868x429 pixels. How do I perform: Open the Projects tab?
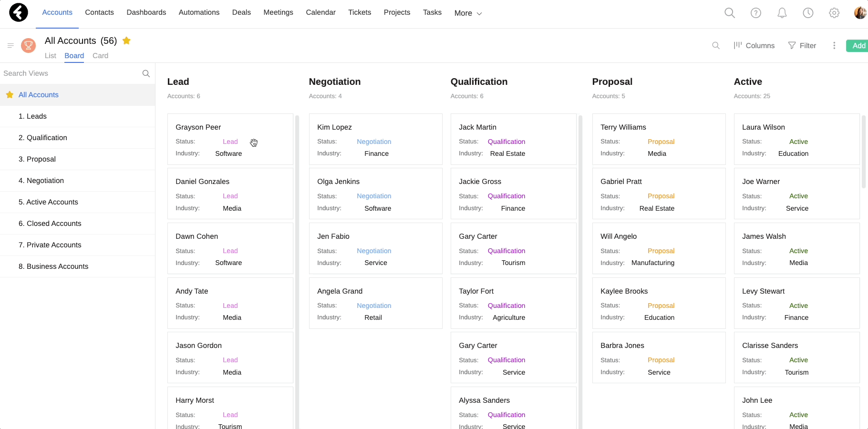[397, 12]
